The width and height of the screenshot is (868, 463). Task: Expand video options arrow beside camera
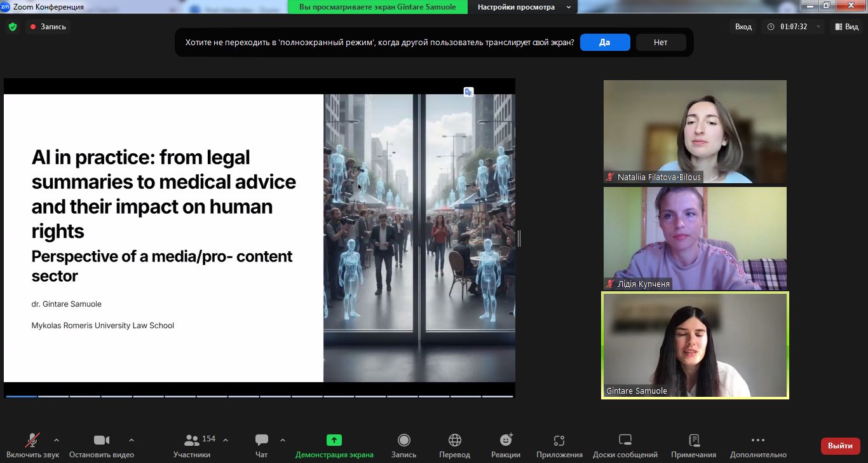(132, 440)
